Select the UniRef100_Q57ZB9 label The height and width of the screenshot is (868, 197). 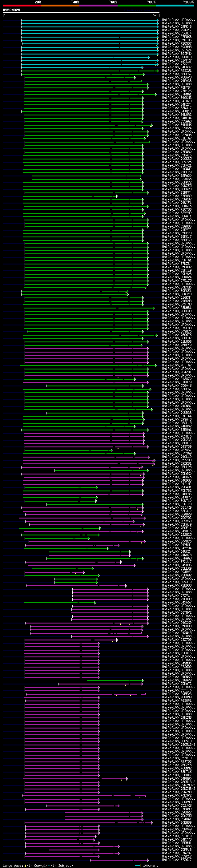click(x=177, y=460)
